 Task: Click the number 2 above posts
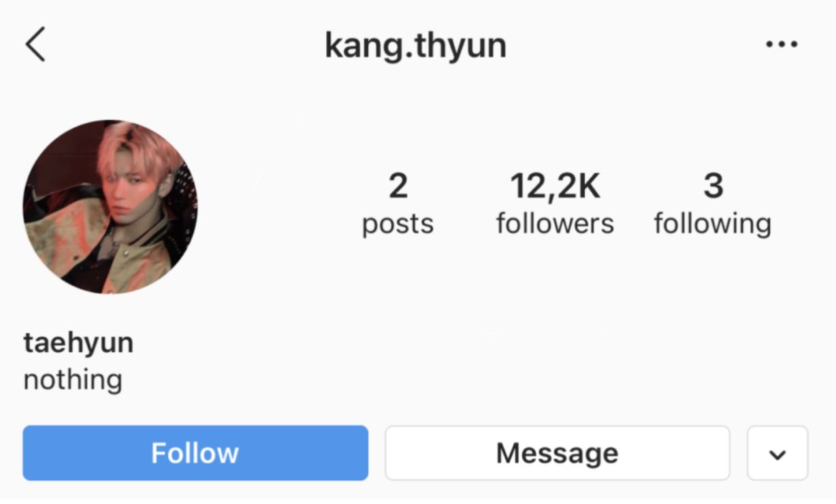[398, 186]
